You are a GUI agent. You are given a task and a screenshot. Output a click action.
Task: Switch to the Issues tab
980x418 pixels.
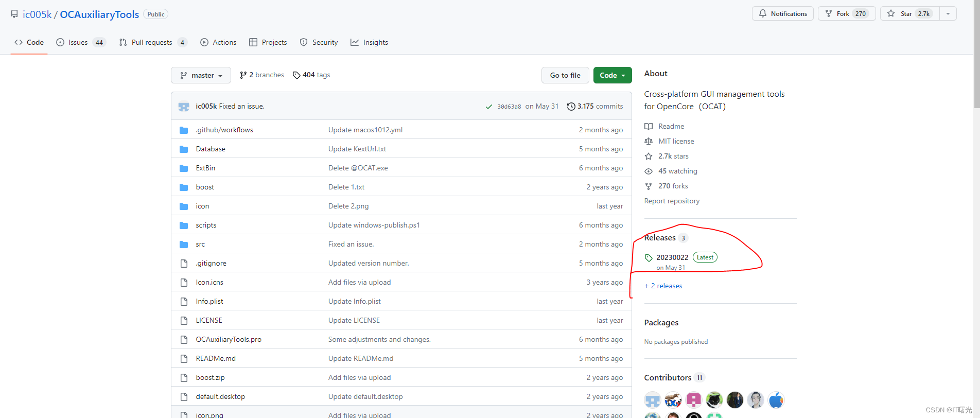coord(81,42)
